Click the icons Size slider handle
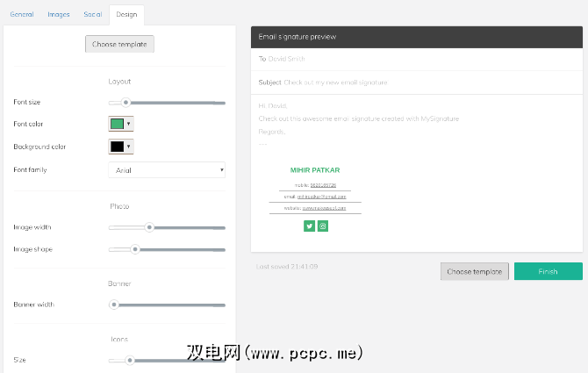This screenshot has width=588, height=373. point(130,360)
